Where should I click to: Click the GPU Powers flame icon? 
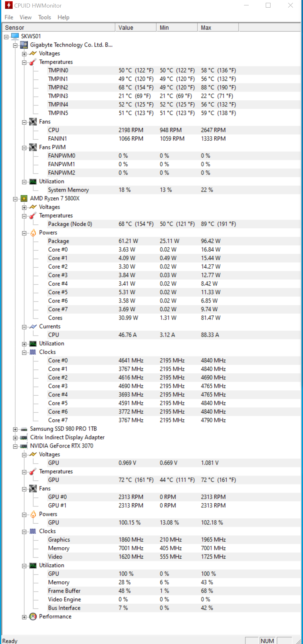click(33, 514)
